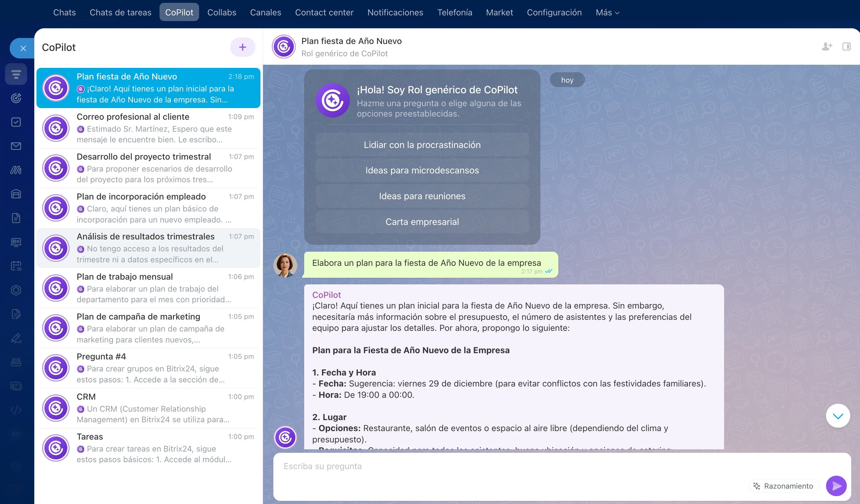Open the Contact center tab
This screenshot has height=504, width=860.
[324, 13]
